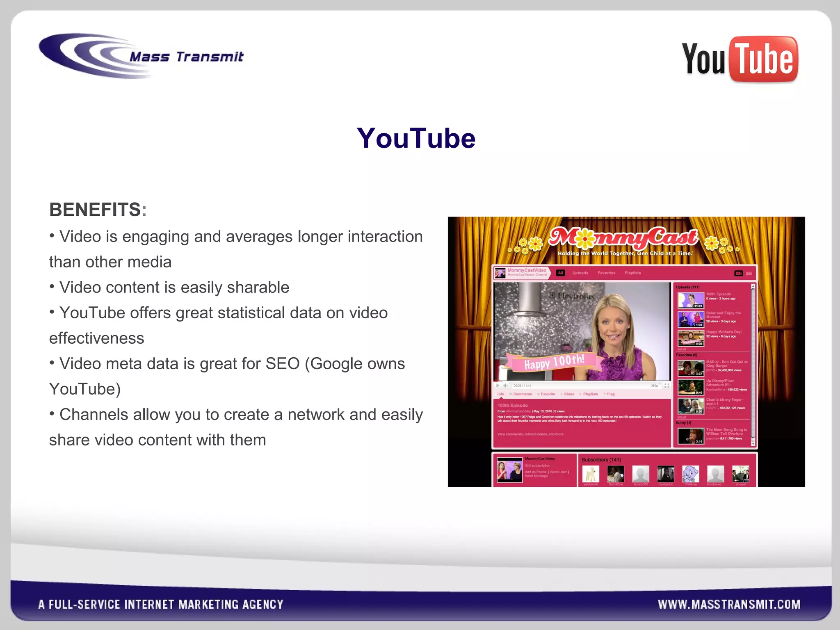
Task: Open MommyCastVideo channel title link
Action: click(527, 270)
